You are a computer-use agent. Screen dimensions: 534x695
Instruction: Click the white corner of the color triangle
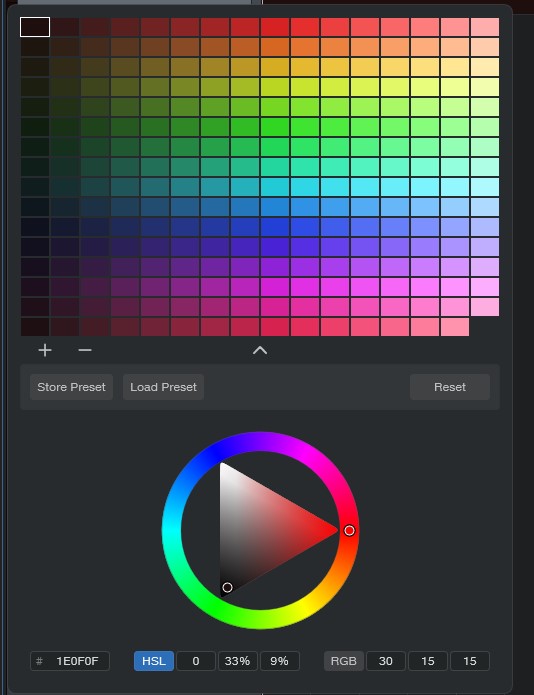coord(223,467)
